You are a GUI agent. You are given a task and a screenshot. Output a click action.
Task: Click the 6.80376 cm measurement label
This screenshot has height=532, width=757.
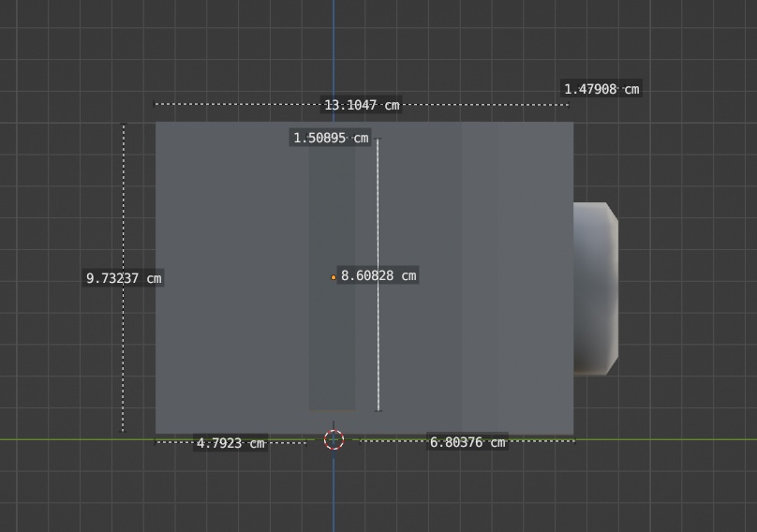click(x=468, y=442)
